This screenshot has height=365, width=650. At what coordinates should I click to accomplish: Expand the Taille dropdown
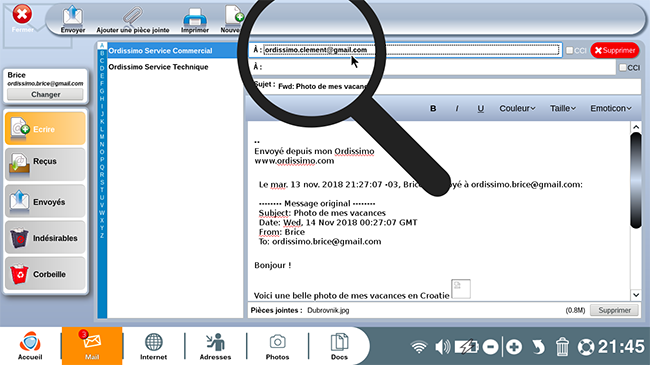[563, 108]
